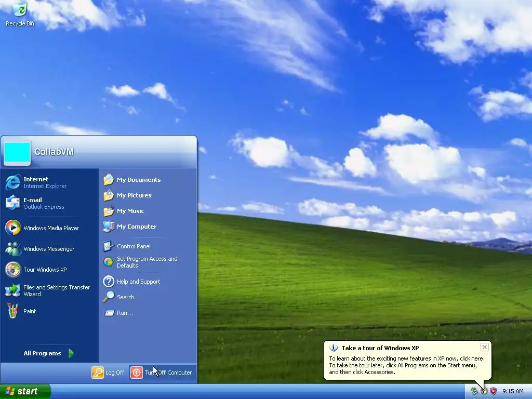Click the Safely Remove Hardware tray icon

pos(474,391)
